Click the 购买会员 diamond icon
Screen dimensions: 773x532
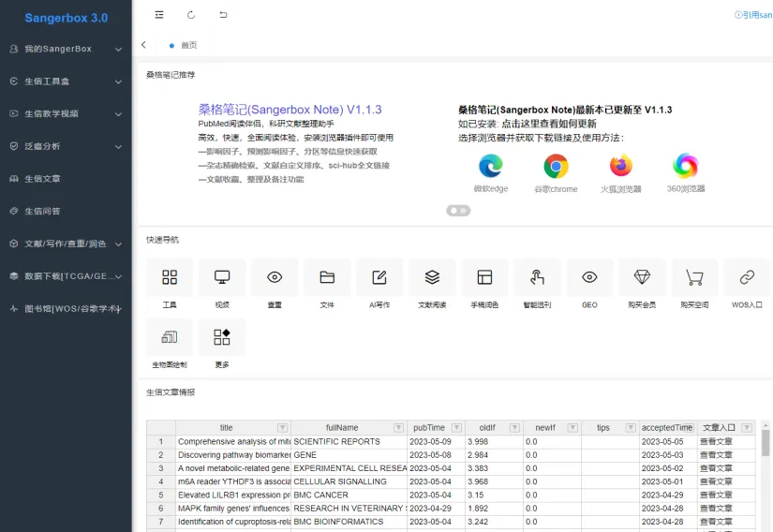642,278
